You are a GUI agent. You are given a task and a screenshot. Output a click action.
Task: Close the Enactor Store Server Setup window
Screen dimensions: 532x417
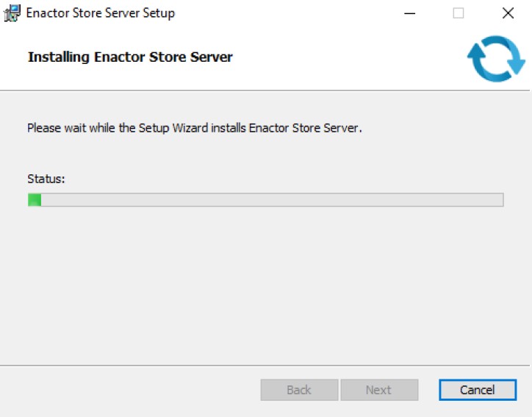coord(508,13)
